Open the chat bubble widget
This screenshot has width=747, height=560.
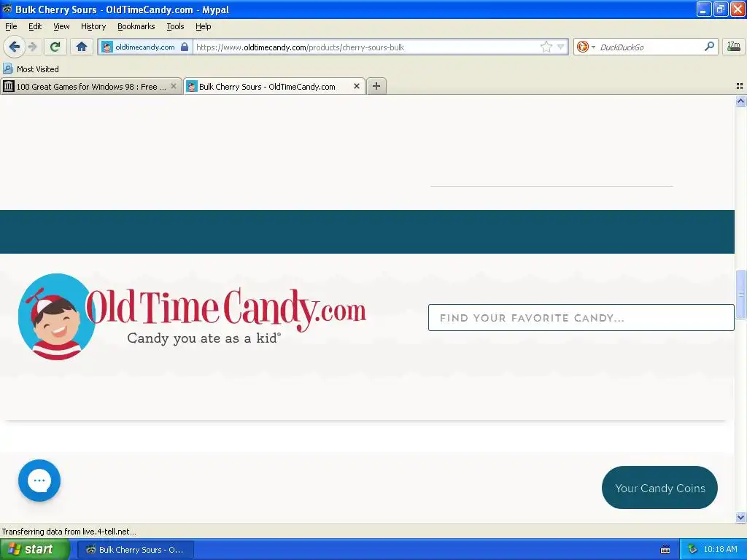click(x=39, y=481)
